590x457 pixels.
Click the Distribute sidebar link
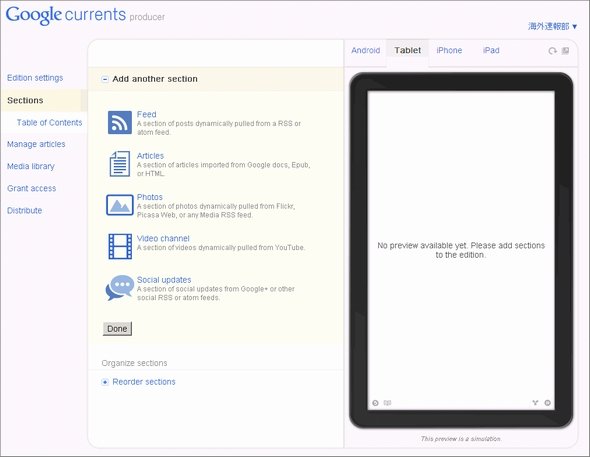pyautogui.click(x=24, y=210)
